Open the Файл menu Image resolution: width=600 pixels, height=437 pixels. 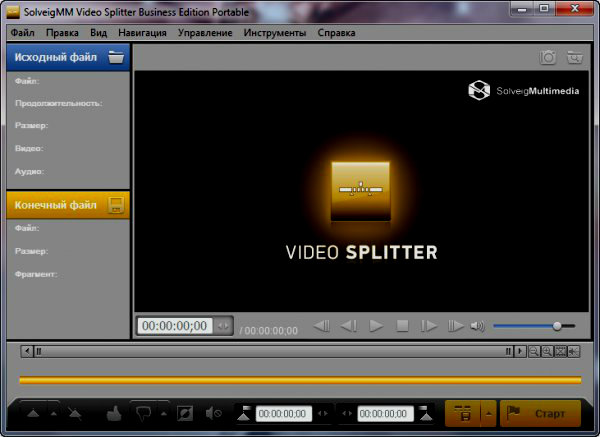(x=22, y=33)
